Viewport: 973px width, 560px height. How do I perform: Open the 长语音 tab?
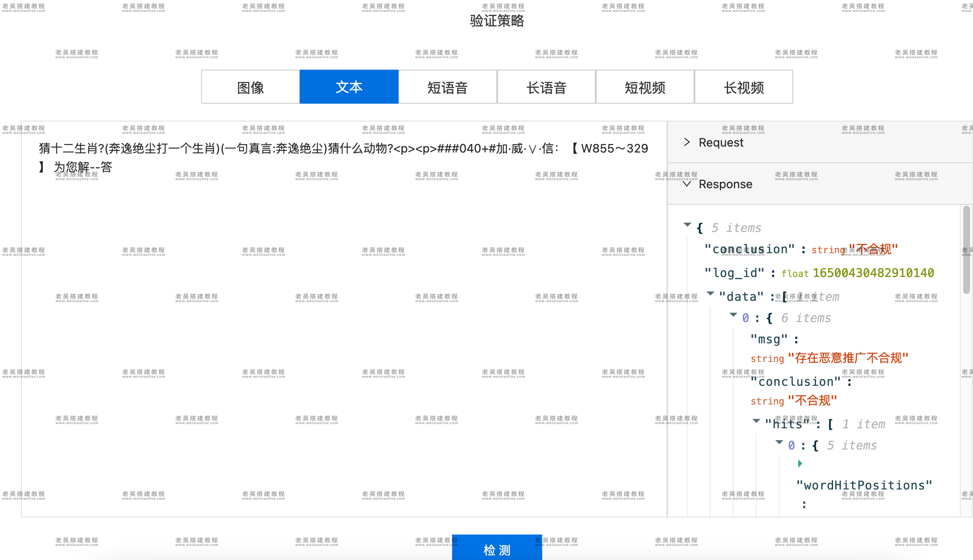click(x=546, y=87)
